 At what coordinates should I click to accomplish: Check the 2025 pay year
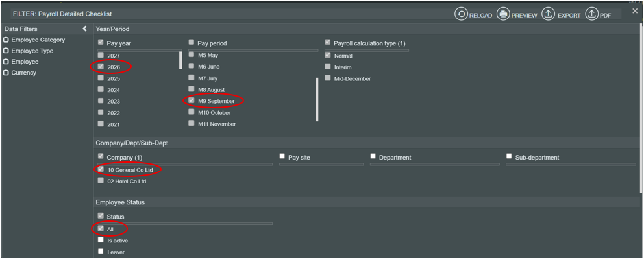[x=101, y=78]
